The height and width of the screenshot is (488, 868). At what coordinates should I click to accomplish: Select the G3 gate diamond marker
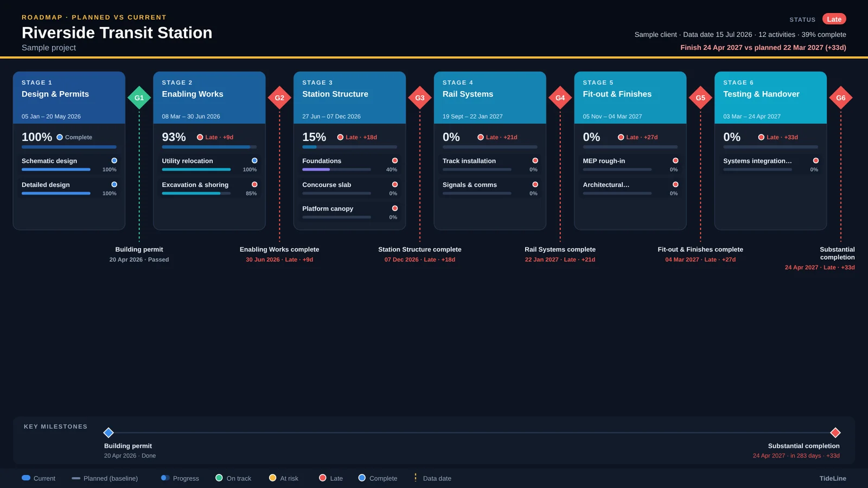pyautogui.click(x=420, y=98)
